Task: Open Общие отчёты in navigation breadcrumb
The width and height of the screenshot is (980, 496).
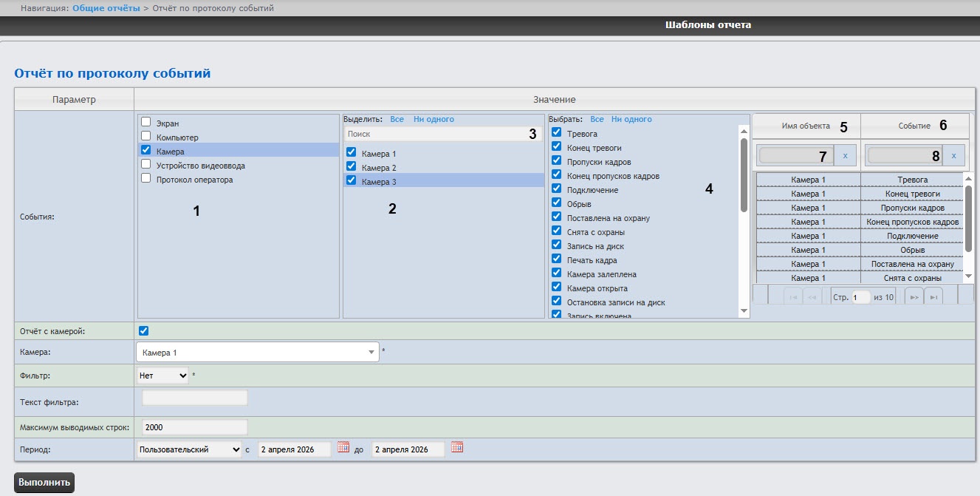Action: coord(106,8)
